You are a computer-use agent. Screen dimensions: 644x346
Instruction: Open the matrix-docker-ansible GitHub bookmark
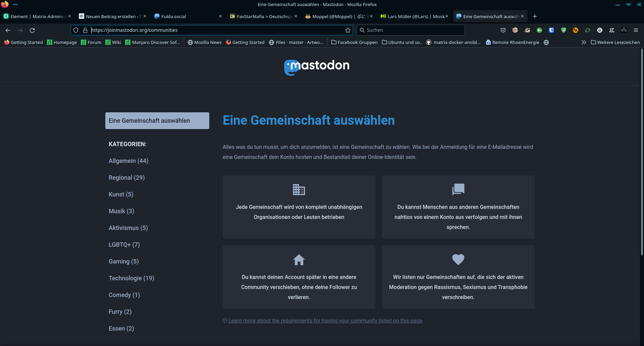click(x=453, y=42)
